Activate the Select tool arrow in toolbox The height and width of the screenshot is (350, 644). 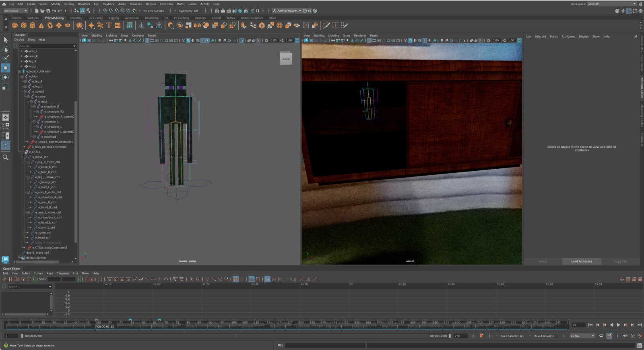tap(6, 40)
